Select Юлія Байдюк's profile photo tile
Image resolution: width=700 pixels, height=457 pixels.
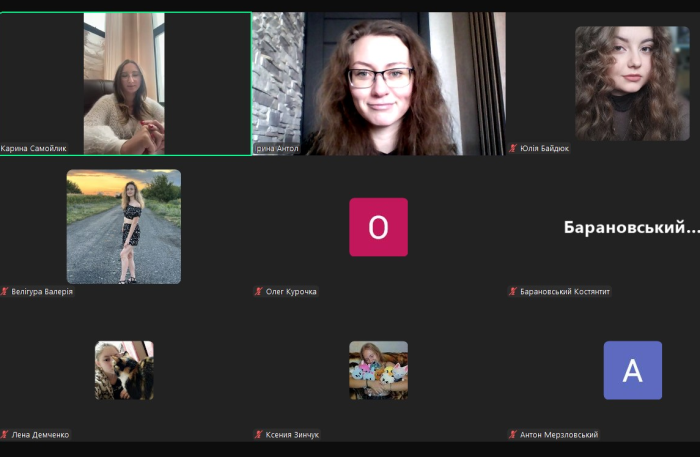tap(632, 83)
